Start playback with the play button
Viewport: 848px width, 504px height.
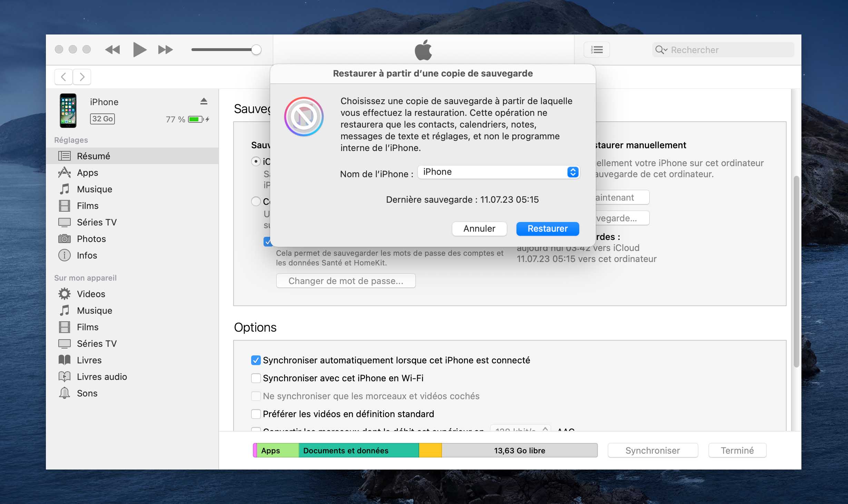tap(140, 50)
